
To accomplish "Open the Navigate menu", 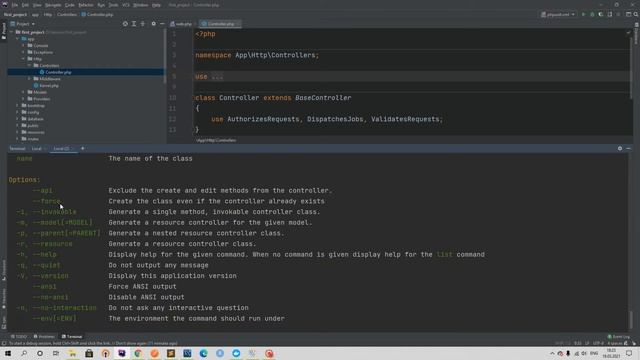I will click(53, 5).
